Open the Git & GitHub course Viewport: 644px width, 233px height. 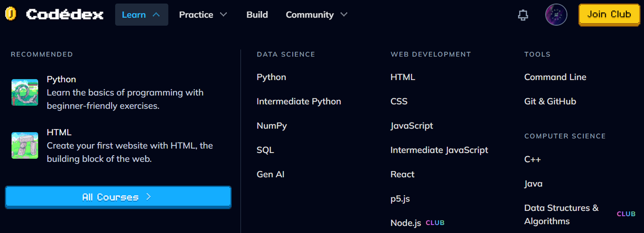(x=550, y=101)
